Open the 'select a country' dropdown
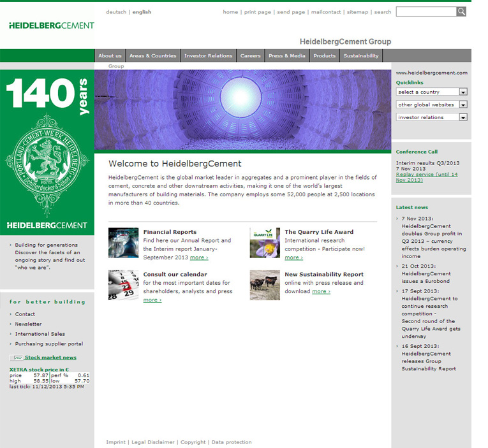 (x=432, y=92)
